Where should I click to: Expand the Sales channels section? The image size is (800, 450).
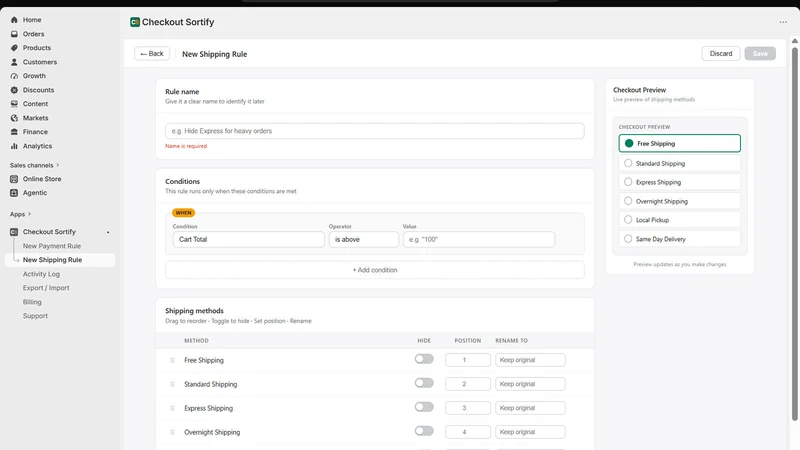(x=35, y=165)
